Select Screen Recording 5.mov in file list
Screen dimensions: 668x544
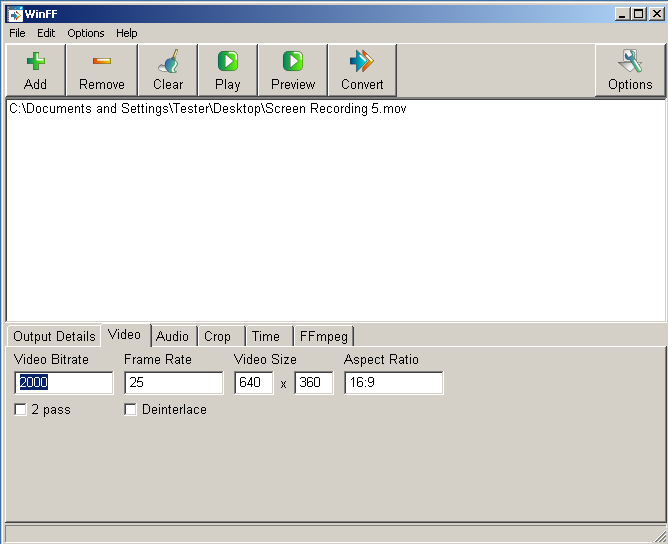coord(207,109)
